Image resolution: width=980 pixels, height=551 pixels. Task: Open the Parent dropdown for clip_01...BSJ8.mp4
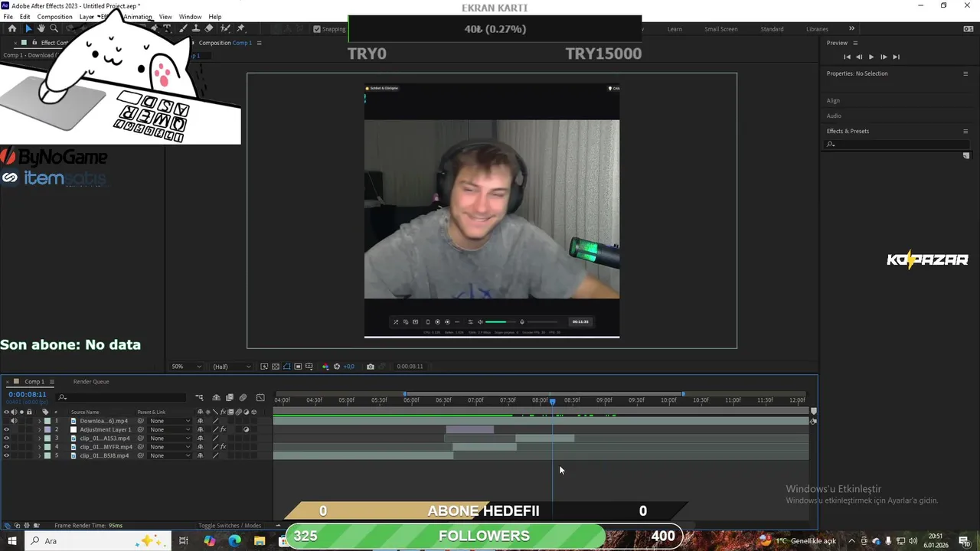pos(170,455)
